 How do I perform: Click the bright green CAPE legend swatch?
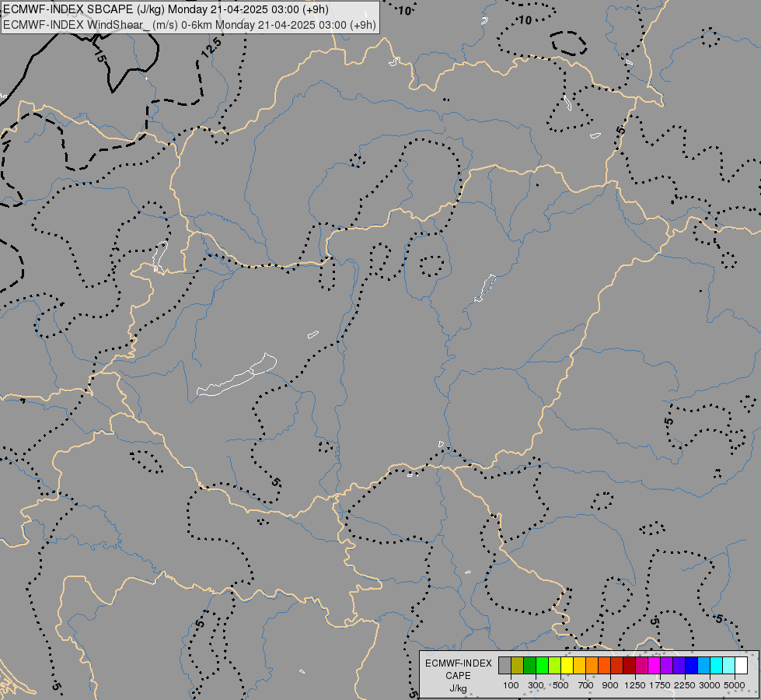542,665
